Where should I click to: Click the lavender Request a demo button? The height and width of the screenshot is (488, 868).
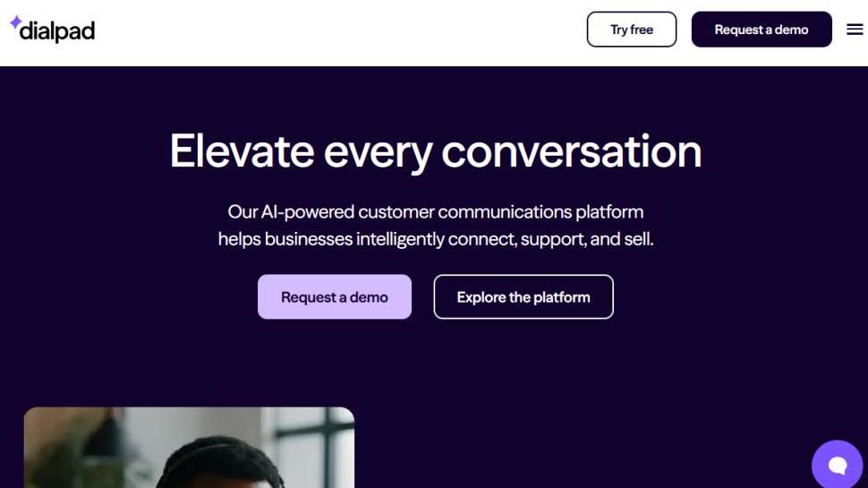(x=335, y=297)
